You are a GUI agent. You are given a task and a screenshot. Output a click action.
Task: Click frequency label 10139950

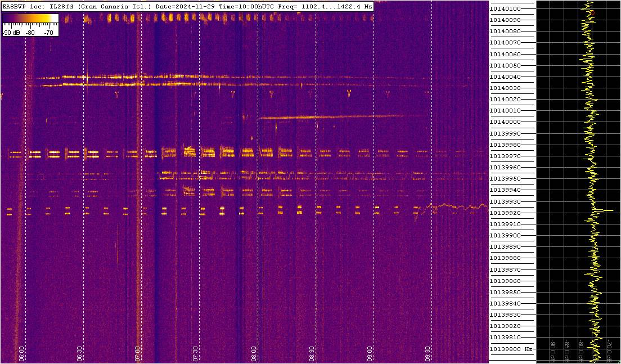click(x=505, y=179)
